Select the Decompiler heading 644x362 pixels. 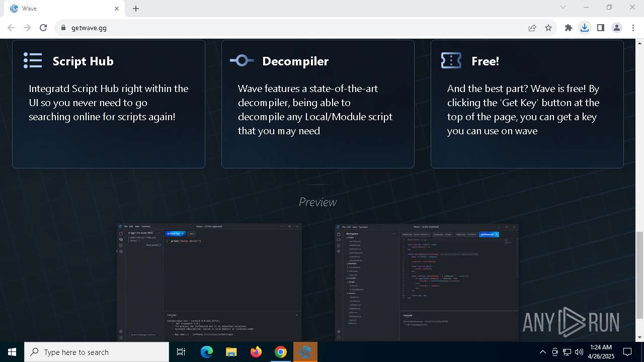tap(295, 61)
